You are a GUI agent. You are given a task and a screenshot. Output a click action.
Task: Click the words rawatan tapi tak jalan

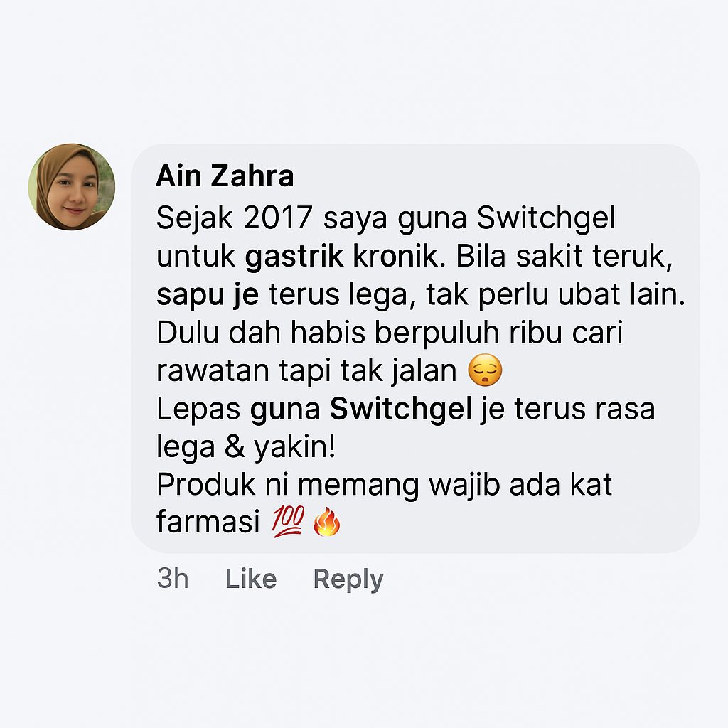[x=306, y=371]
